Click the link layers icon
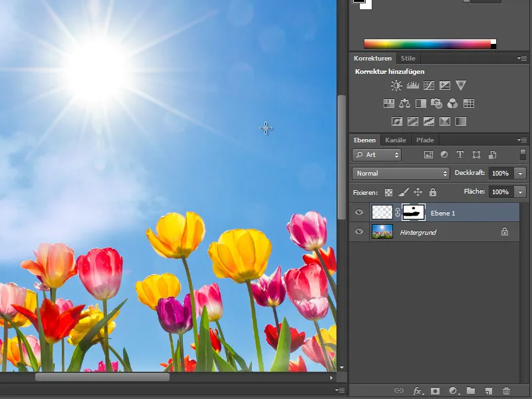The width and height of the screenshot is (532, 399). coord(399,390)
